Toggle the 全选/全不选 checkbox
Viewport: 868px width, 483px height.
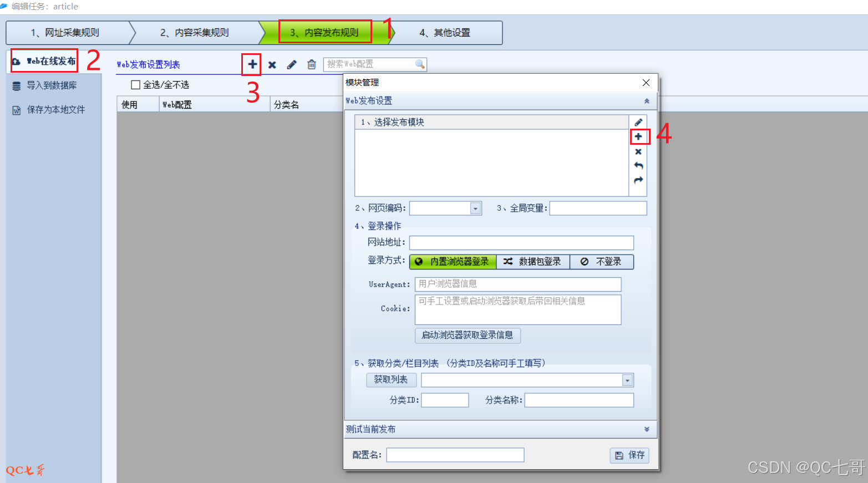136,85
